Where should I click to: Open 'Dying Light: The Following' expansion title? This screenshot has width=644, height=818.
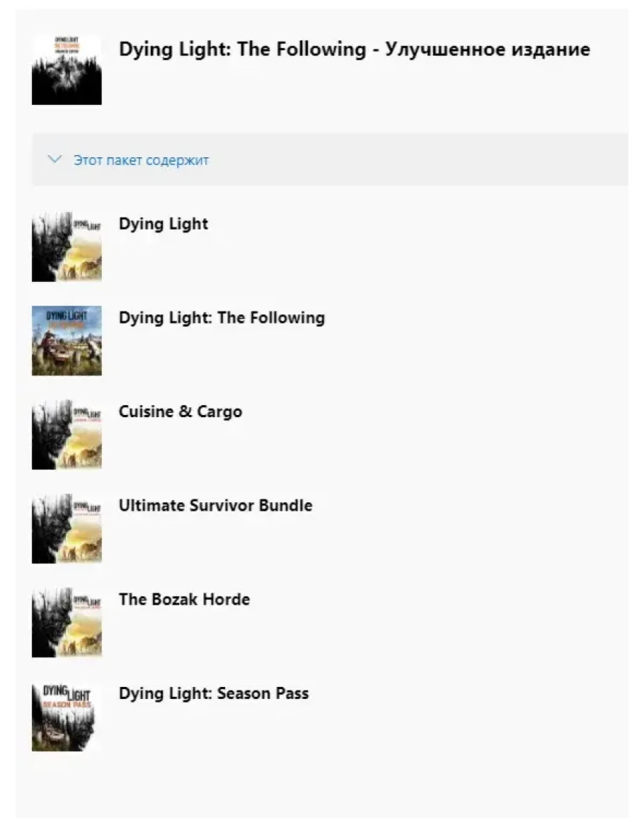pos(222,318)
